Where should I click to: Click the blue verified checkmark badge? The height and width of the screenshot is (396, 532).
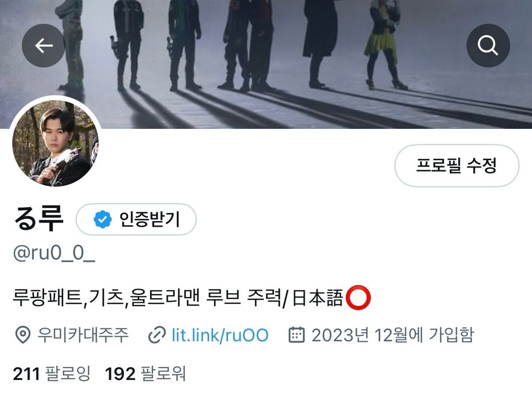point(103,219)
